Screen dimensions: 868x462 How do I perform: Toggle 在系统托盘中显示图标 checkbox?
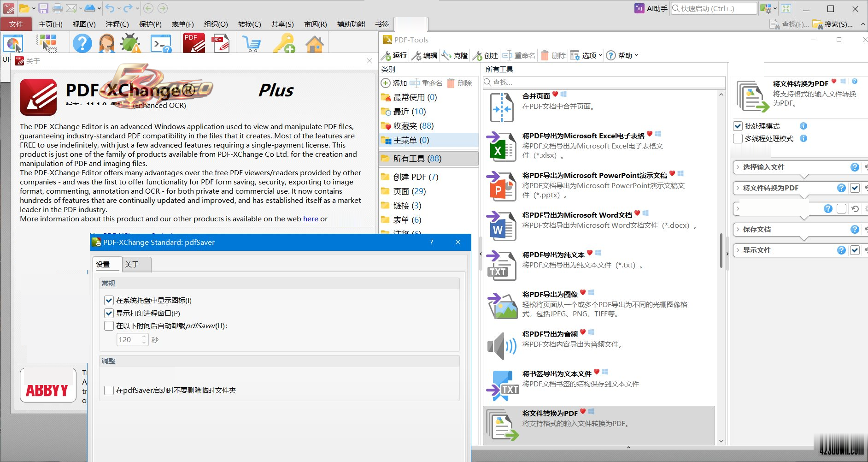[x=109, y=300]
